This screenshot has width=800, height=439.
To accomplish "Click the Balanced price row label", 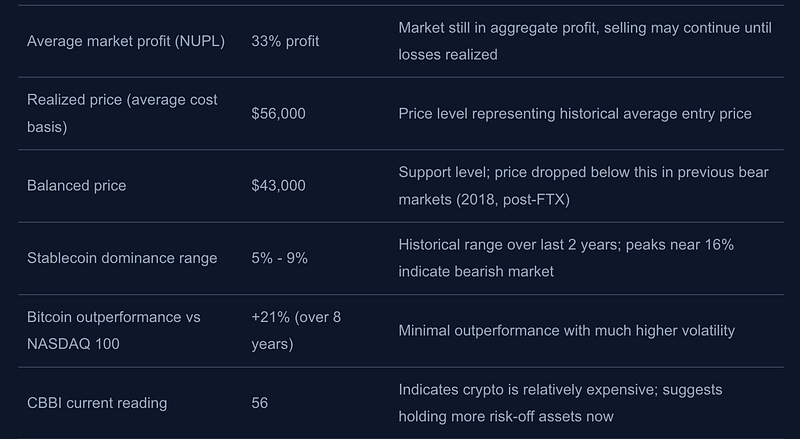I will coord(76,185).
